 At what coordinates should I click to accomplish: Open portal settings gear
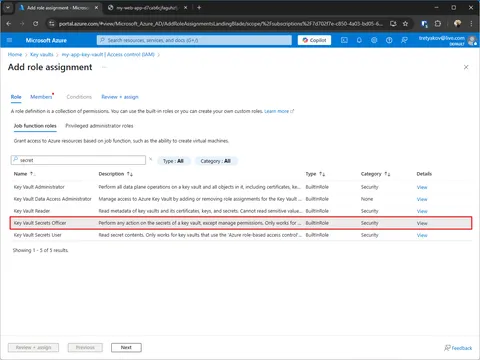[x=374, y=40]
